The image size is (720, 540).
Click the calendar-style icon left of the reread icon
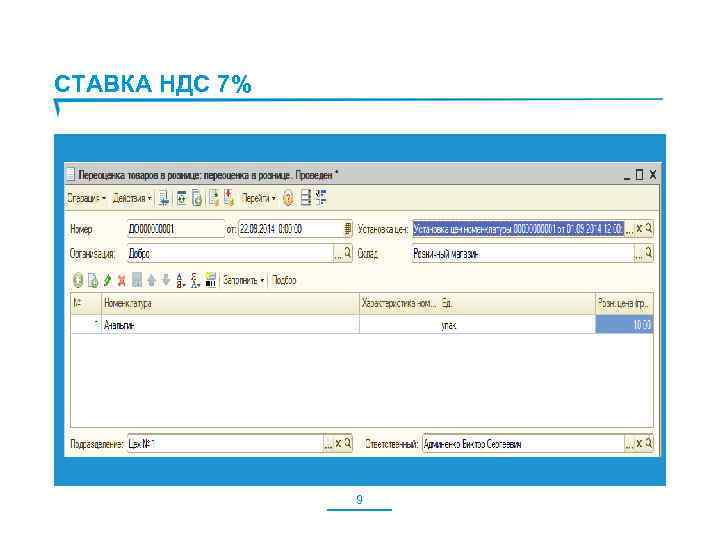pyautogui.click(x=182, y=198)
